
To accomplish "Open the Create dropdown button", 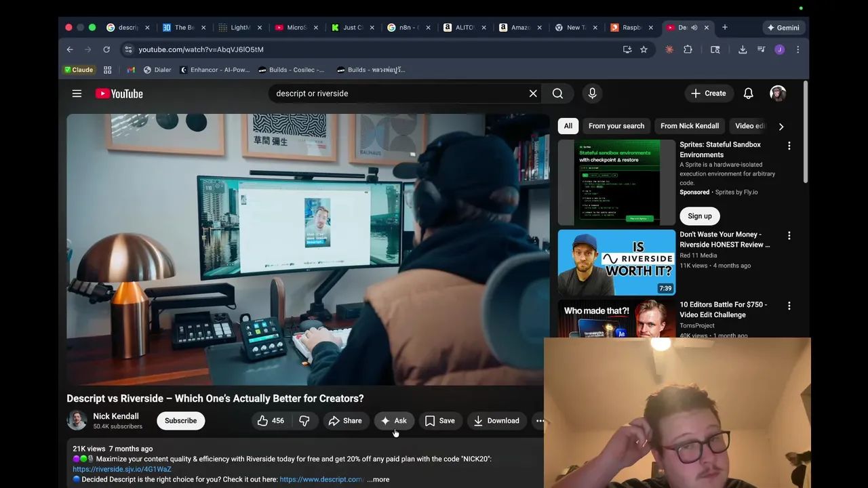I will pos(709,94).
